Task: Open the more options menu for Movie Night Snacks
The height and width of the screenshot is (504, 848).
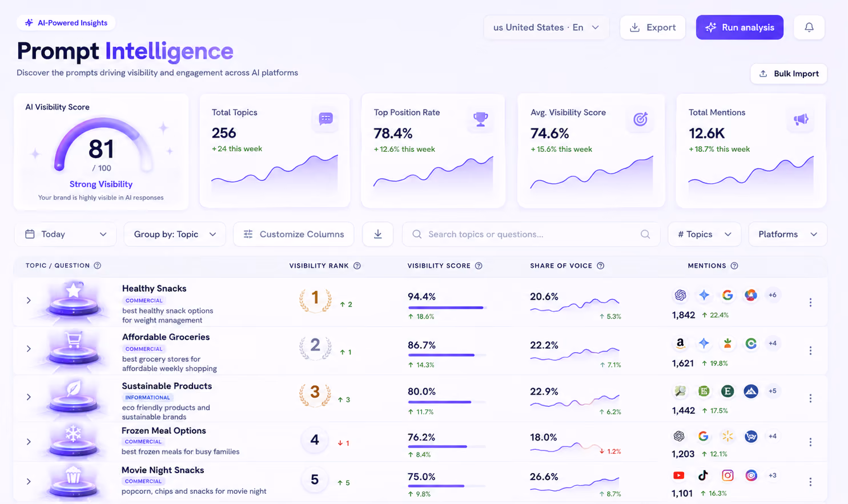Action: tap(810, 482)
